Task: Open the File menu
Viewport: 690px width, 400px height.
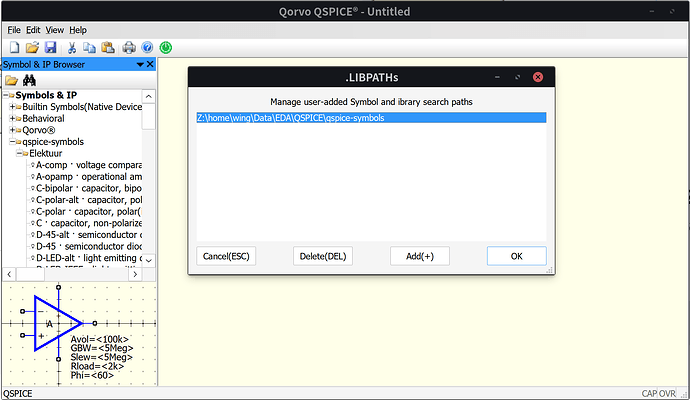Action: click(14, 30)
